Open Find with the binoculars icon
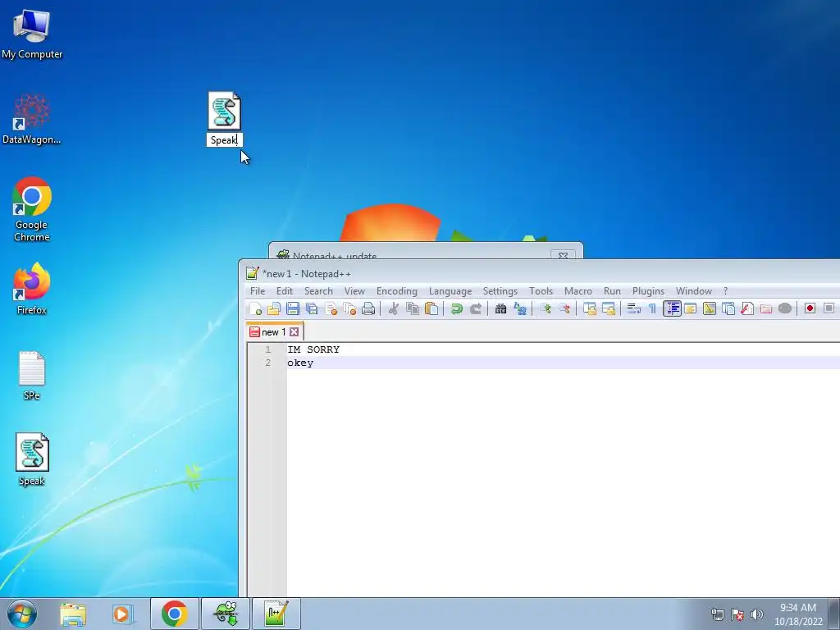Image resolution: width=840 pixels, height=630 pixels. (x=500, y=308)
